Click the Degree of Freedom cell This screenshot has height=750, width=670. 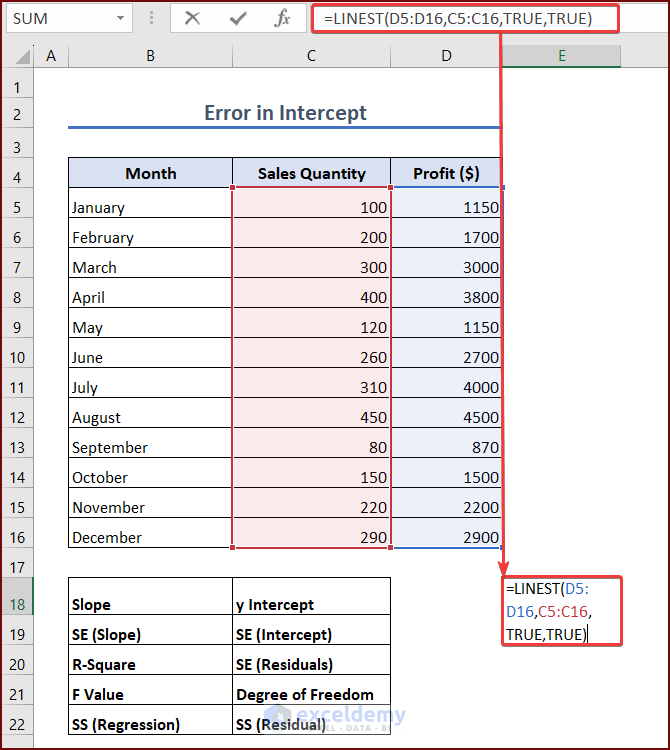pos(311,694)
